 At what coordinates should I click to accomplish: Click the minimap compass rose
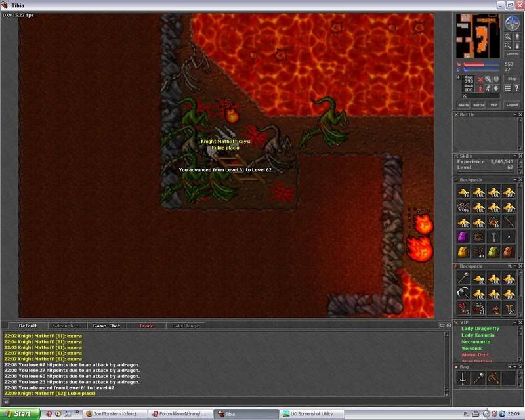(512, 23)
